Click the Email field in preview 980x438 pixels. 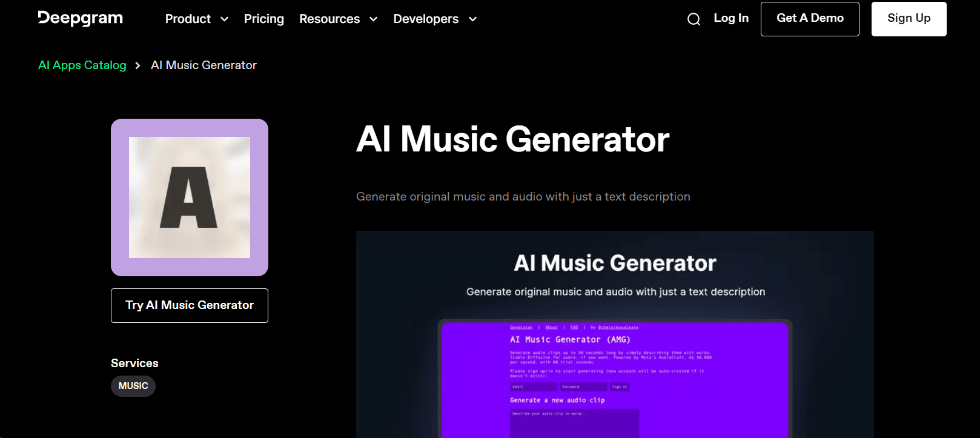pos(532,387)
